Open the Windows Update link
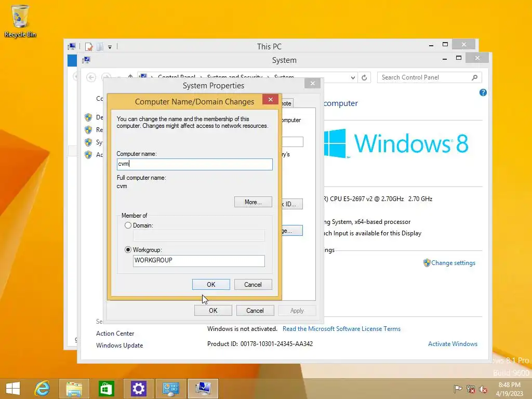Screen dimensions: 532x399 [119, 345]
